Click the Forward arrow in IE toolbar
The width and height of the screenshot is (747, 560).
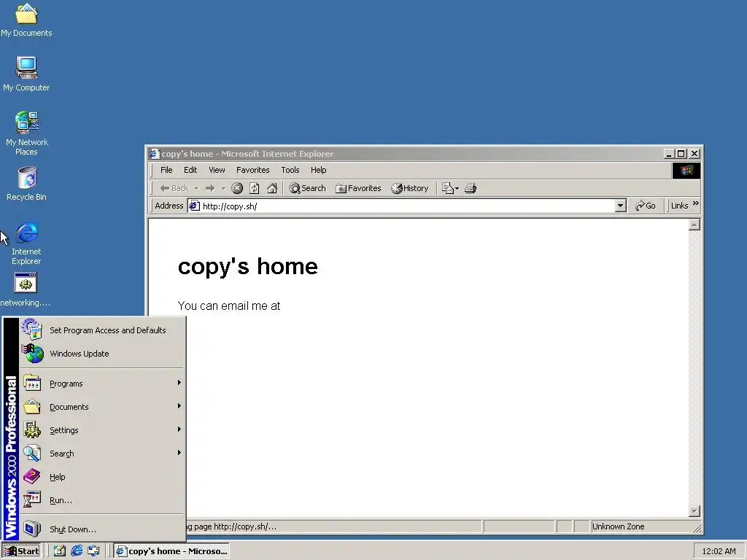tap(210, 188)
